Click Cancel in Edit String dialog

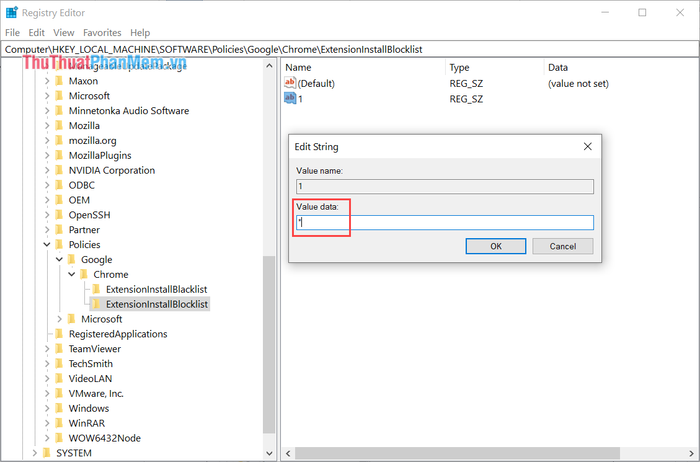562,246
